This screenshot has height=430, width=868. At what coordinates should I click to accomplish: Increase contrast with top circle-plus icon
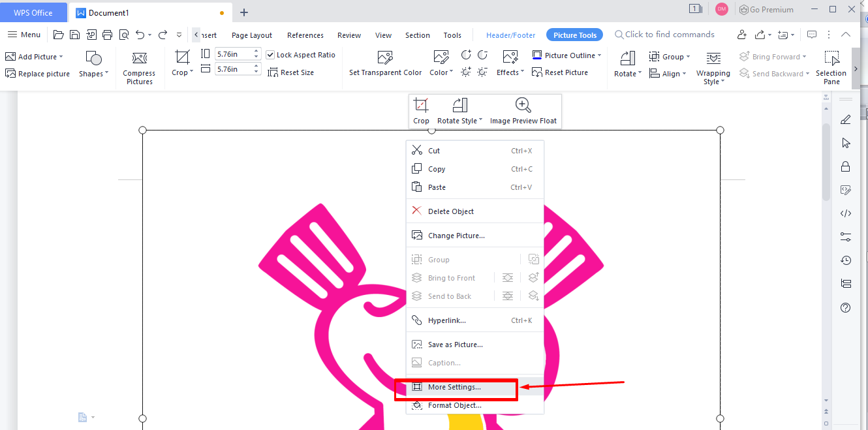466,55
